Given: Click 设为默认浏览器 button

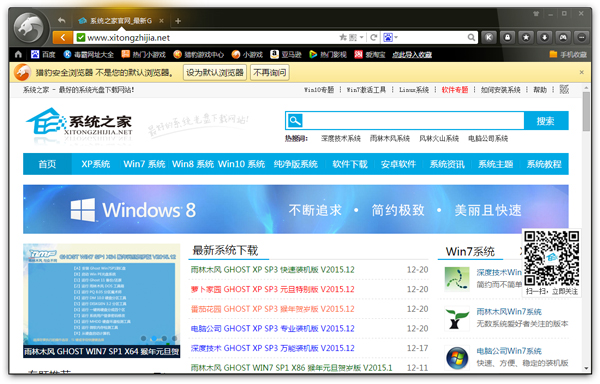Looking at the screenshot, I should tap(215, 72).
